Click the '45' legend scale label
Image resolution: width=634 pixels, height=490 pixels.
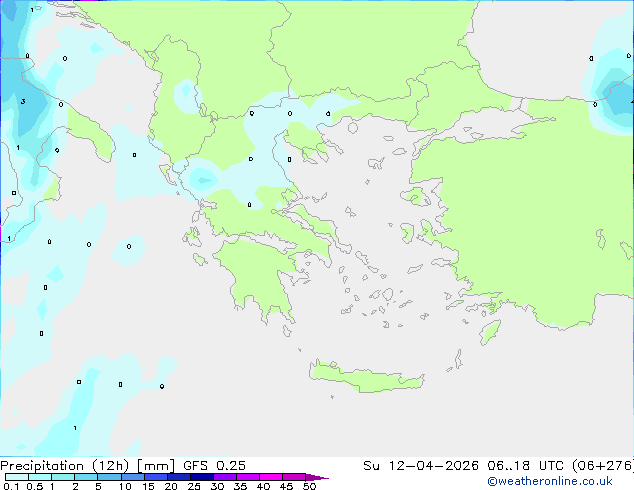pyautogui.click(x=286, y=486)
